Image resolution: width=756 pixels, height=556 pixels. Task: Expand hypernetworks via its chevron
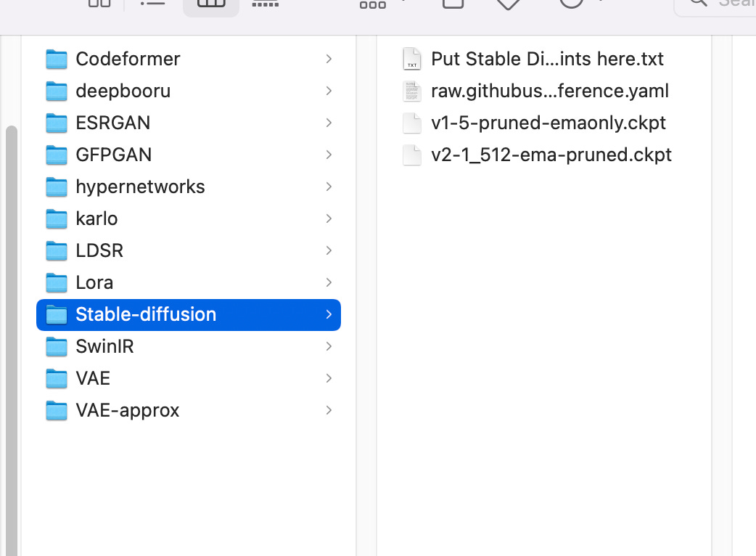pos(329,187)
